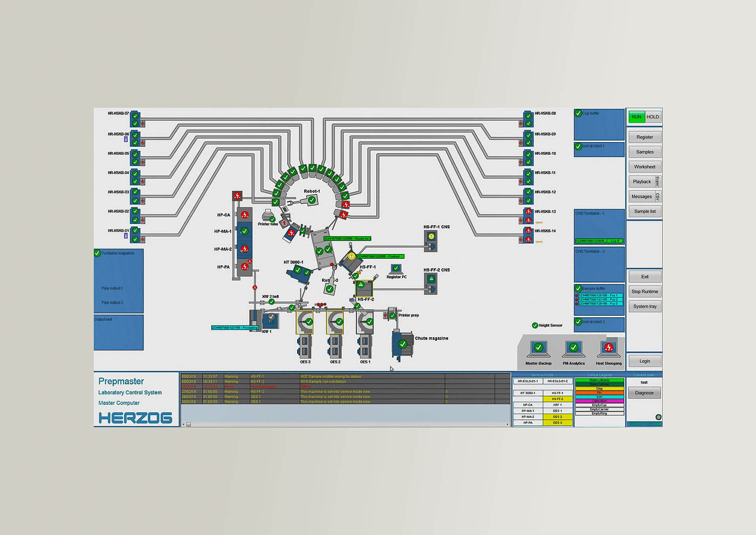This screenshot has height=535, width=756.
Task: Open the Register screen
Action: [645, 137]
